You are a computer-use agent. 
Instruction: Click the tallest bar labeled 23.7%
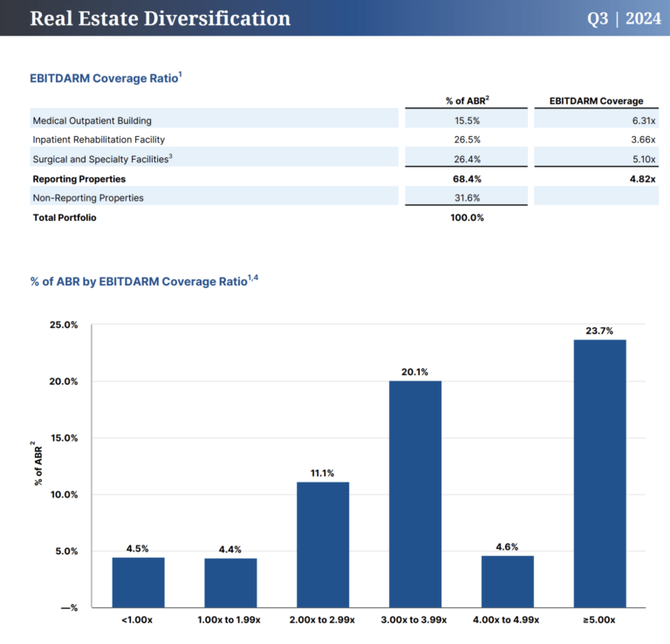(599, 471)
